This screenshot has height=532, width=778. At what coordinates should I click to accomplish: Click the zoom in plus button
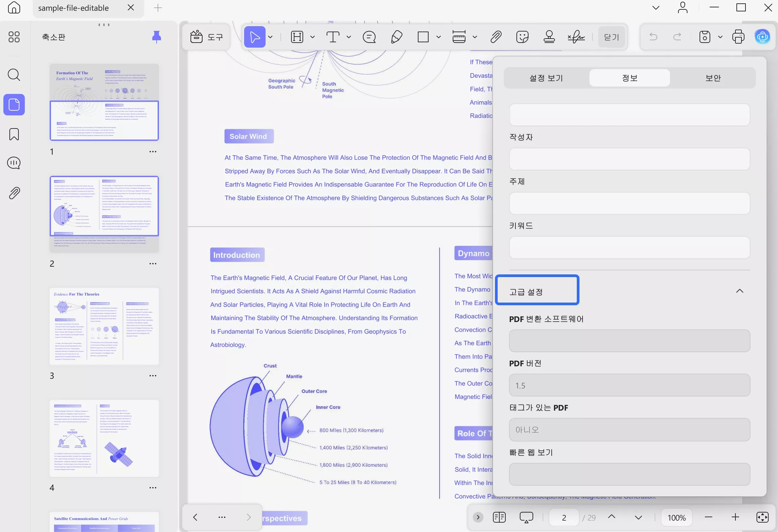tap(735, 517)
